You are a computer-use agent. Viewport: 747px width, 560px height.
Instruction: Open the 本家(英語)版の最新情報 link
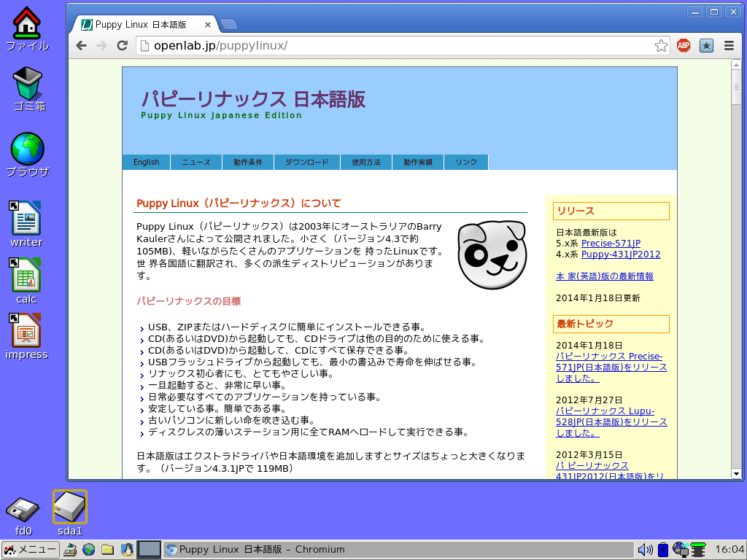click(x=605, y=276)
